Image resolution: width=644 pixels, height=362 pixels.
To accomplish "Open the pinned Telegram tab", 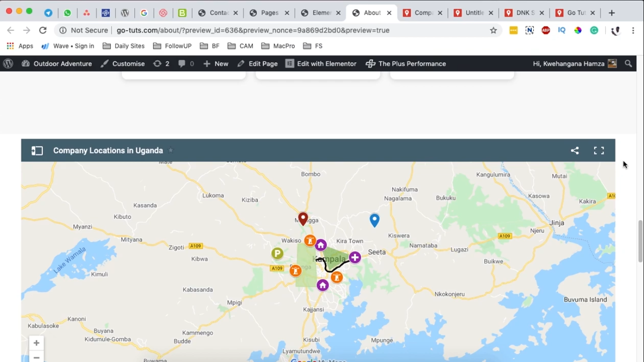I will click(x=48, y=13).
